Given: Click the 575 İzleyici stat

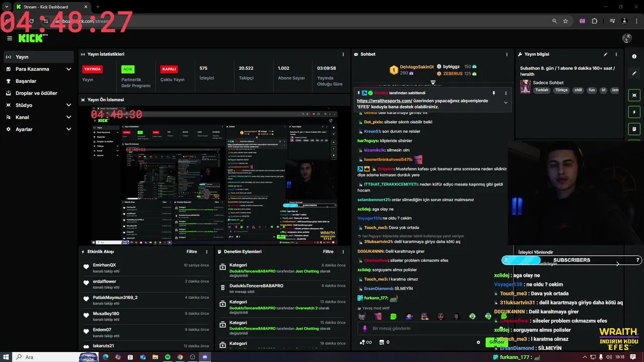Looking at the screenshot, I should click(x=207, y=73).
